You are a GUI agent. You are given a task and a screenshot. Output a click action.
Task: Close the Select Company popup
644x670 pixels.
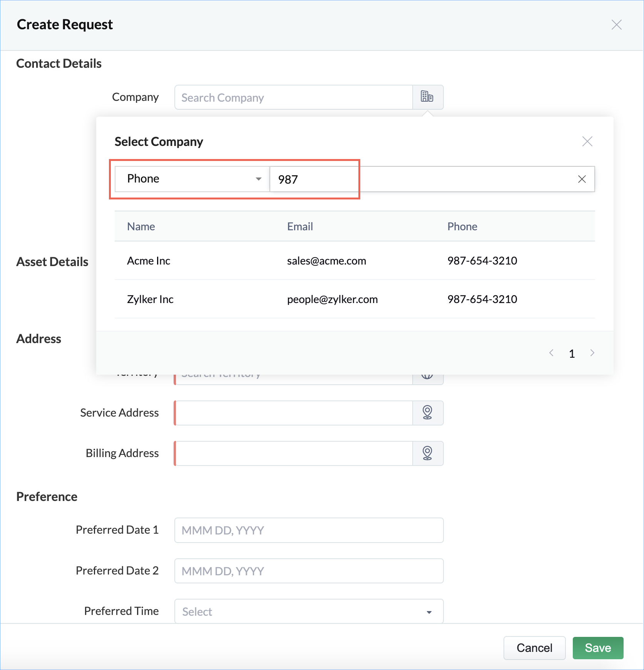click(587, 142)
